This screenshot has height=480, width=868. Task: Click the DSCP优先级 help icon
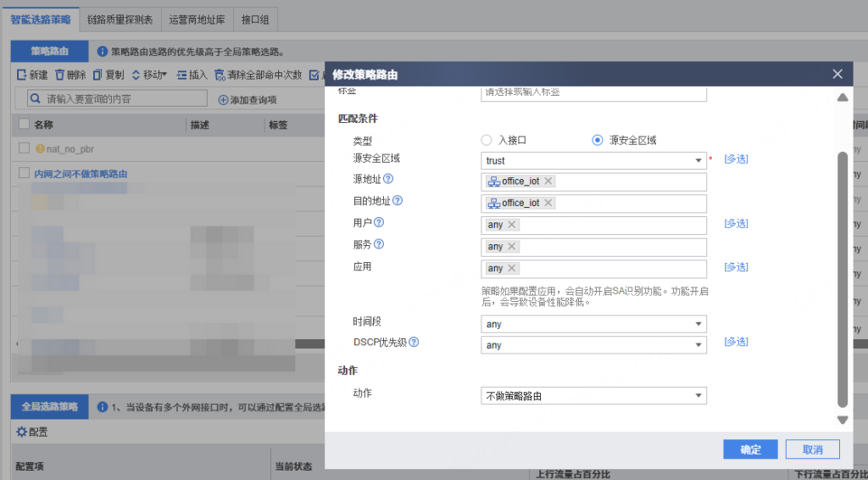point(415,343)
